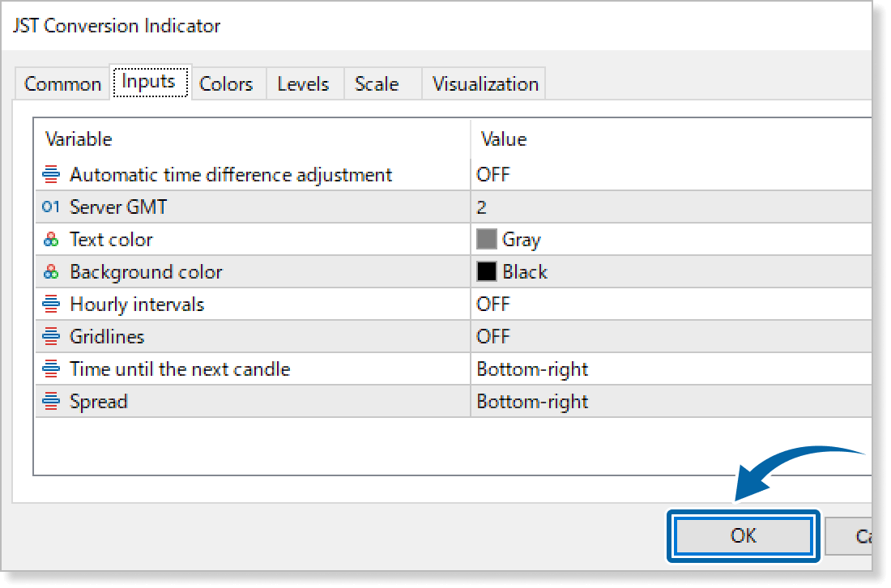Click the Spread row icon

[52, 402]
